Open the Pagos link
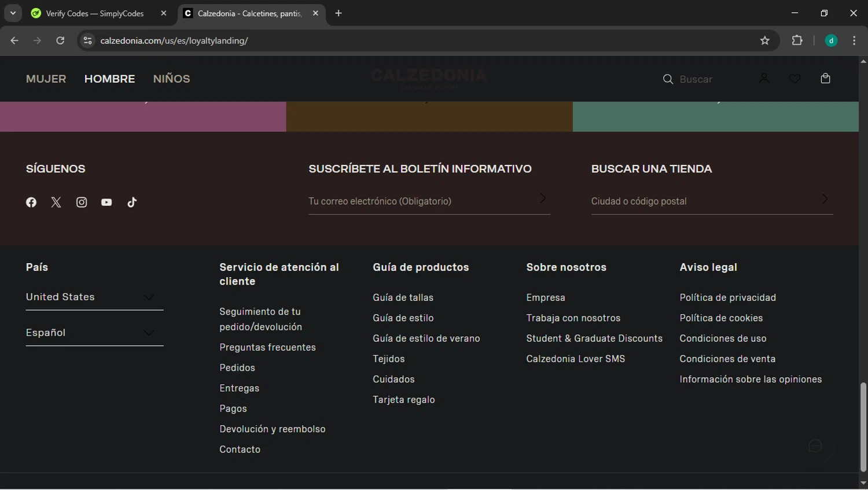Viewport: 868px width, 490px height. point(233,408)
